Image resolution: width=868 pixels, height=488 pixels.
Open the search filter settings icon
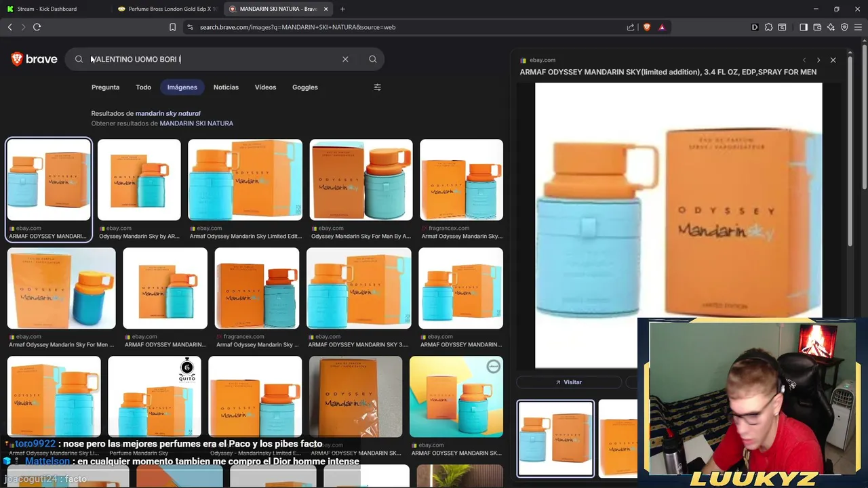378,87
